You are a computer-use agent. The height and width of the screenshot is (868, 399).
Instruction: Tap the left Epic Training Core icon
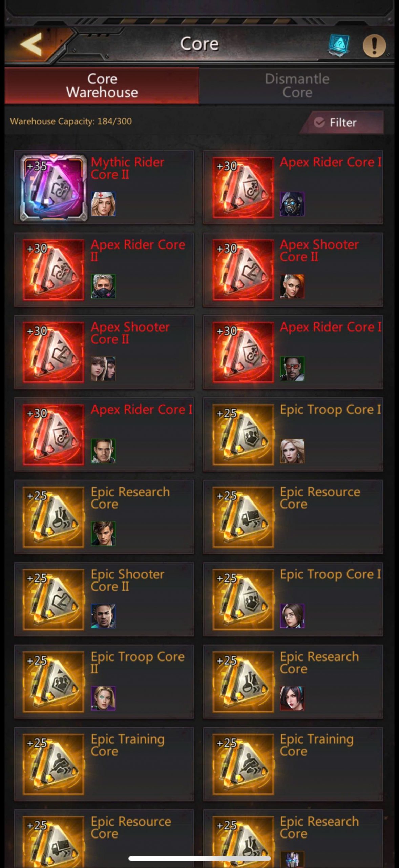(x=54, y=764)
